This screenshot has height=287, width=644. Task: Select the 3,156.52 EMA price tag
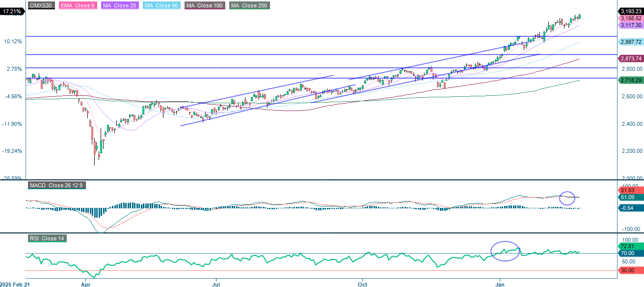point(631,18)
